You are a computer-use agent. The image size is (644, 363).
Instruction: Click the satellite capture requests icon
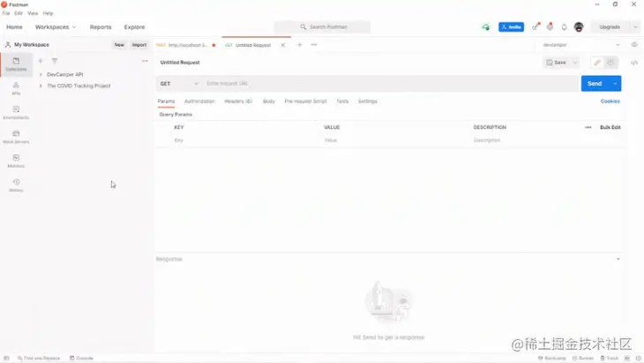pyautogui.click(x=535, y=26)
